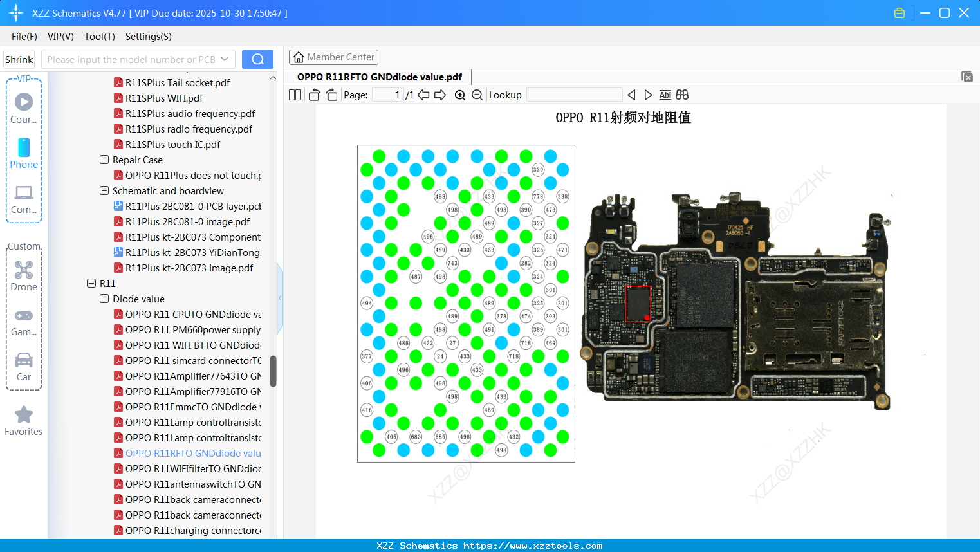Viewport: 980px width, 552px height.
Task: Open OPPO R11antennaswitchTO file
Action: click(x=187, y=484)
